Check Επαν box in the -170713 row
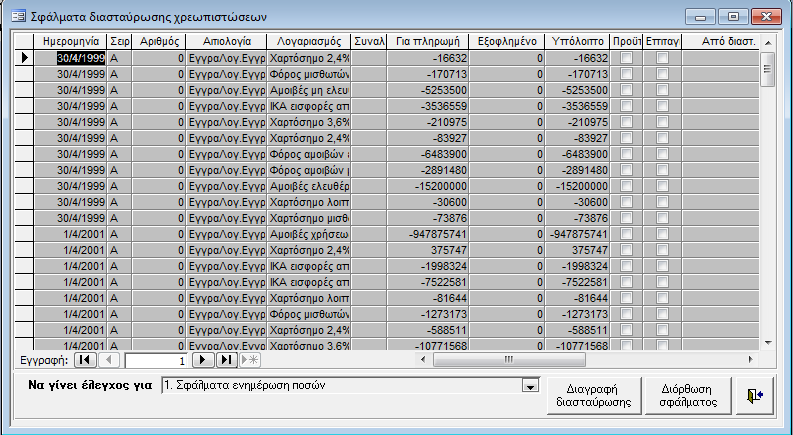 pyautogui.click(x=662, y=75)
